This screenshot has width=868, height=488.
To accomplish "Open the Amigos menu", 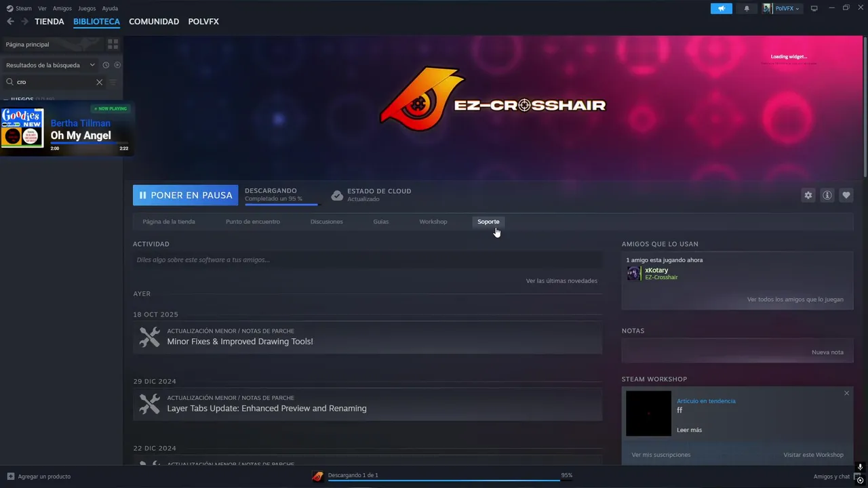I will [x=62, y=8].
